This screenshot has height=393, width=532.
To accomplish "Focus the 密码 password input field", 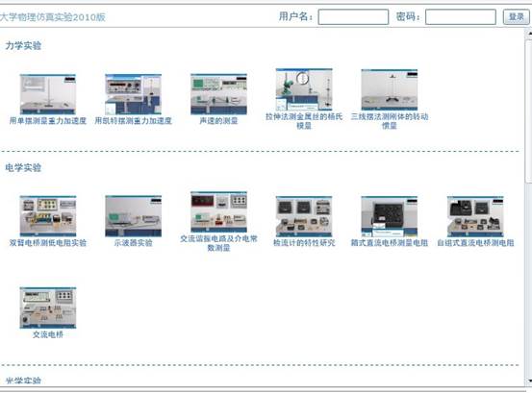I will click(x=461, y=16).
